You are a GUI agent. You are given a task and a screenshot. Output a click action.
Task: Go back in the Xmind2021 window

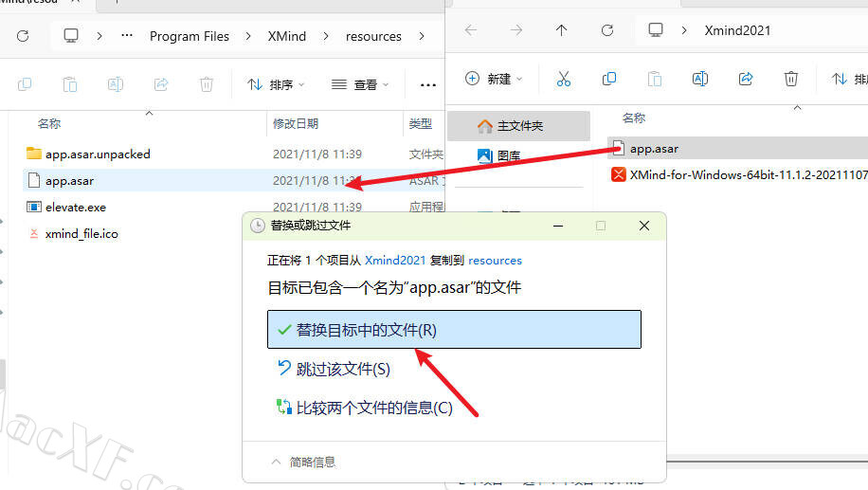471,30
